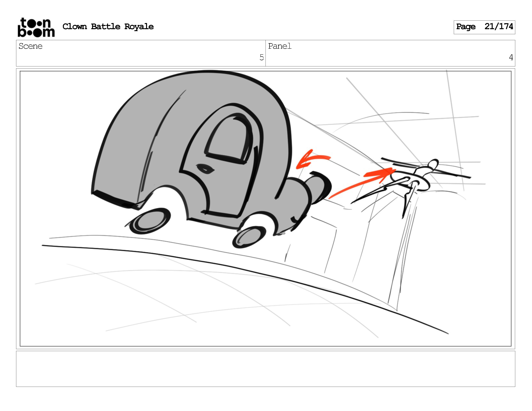Click scene number 5
532x411 pixels.
(261, 58)
